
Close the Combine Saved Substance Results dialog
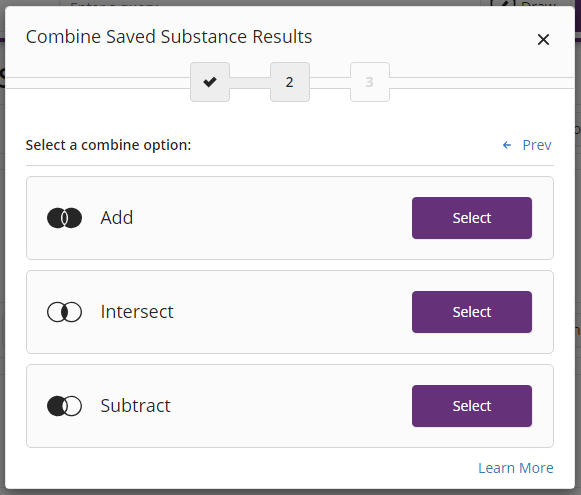(x=543, y=39)
